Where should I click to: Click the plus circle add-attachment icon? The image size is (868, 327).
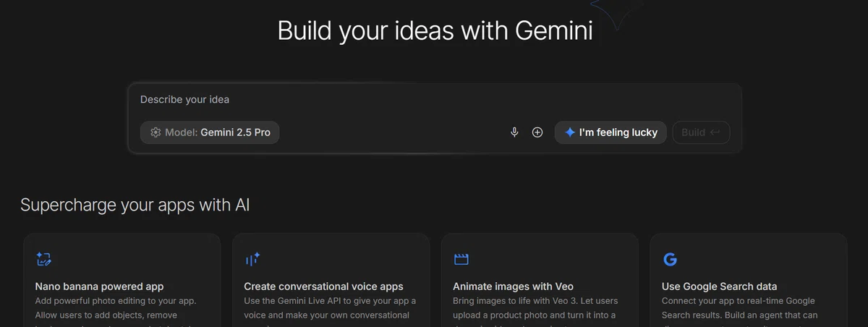coord(537,132)
